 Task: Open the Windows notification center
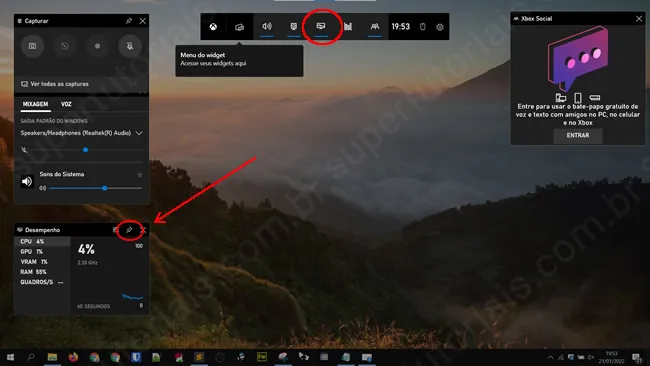[x=637, y=357]
